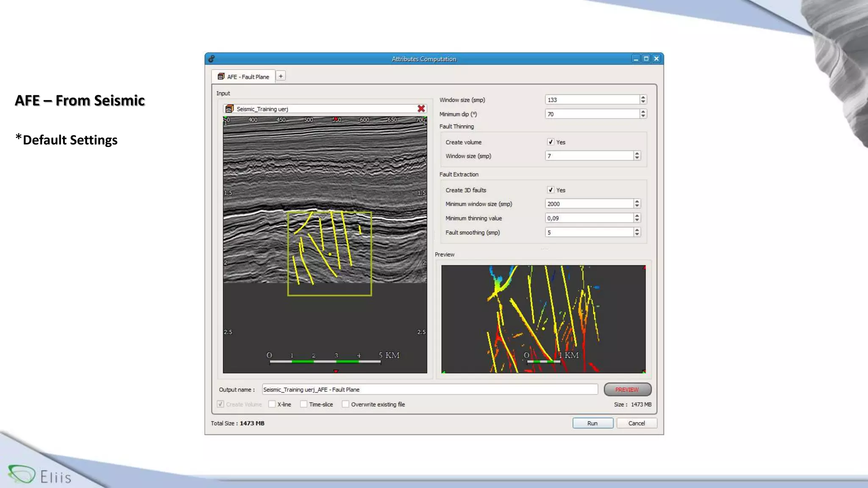The height and width of the screenshot is (488, 868).
Task: Click the AFE tab cube icon
Action: pos(221,77)
